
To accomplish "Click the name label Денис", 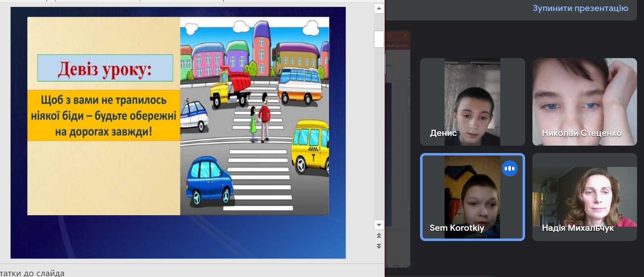I will [443, 133].
